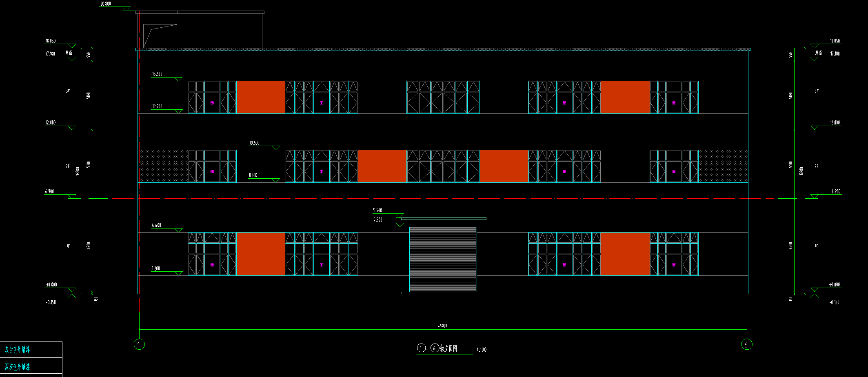The width and height of the screenshot is (868, 377).
Task: Select the 13.200 elevation label text
Action: coord(157,106)
